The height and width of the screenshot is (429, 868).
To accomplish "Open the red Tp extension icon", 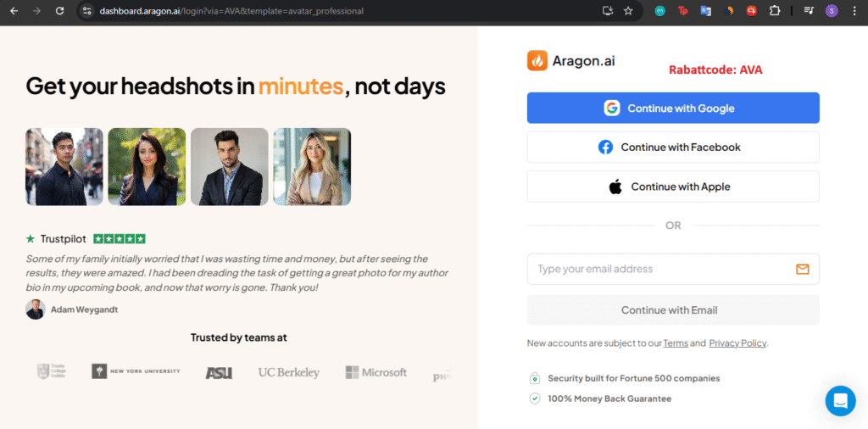I will coord(682,10).
